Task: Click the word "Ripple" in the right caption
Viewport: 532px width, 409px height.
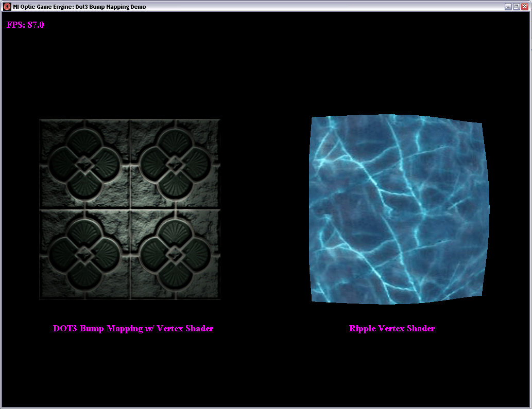Action: click(363, 328)
